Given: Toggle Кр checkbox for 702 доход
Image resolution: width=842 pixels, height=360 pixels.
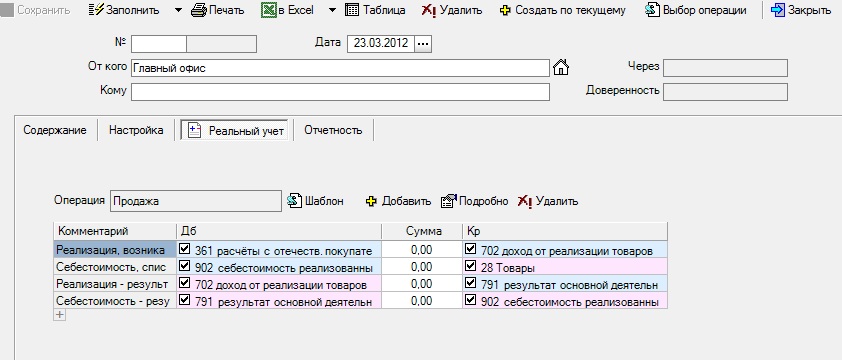Looking at the screenshot, I should [471, 249].
